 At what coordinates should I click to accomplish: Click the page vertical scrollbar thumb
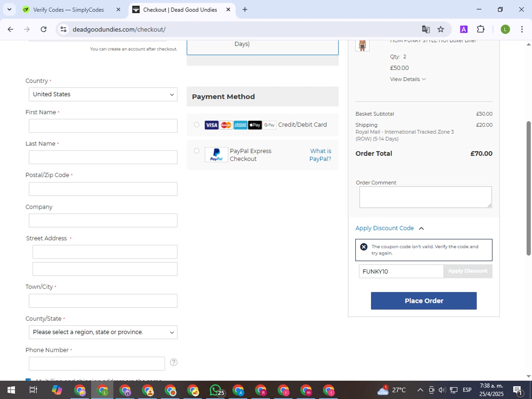(x=528, y=188)
